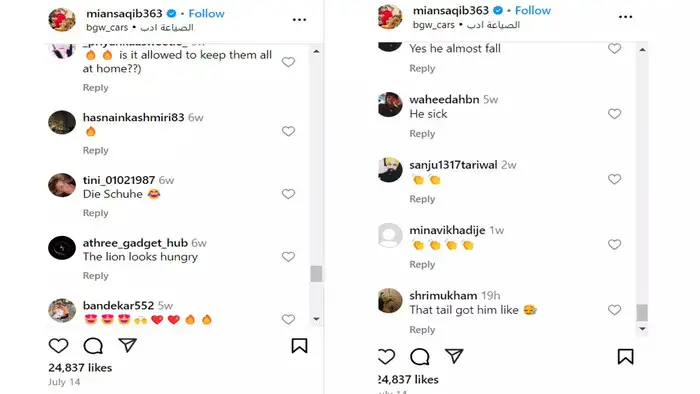Image resolution: width=700 pixels, height=394 pixels.
Task: Open more options menu in left panel header
Action: pyautogui.click(x=299, y=20)
